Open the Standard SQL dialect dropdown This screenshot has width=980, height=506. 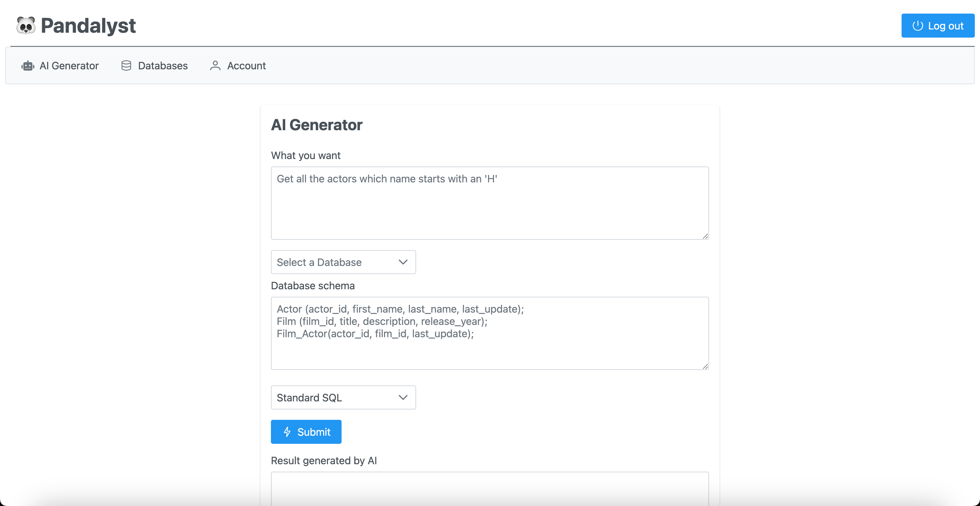point(343,397)
